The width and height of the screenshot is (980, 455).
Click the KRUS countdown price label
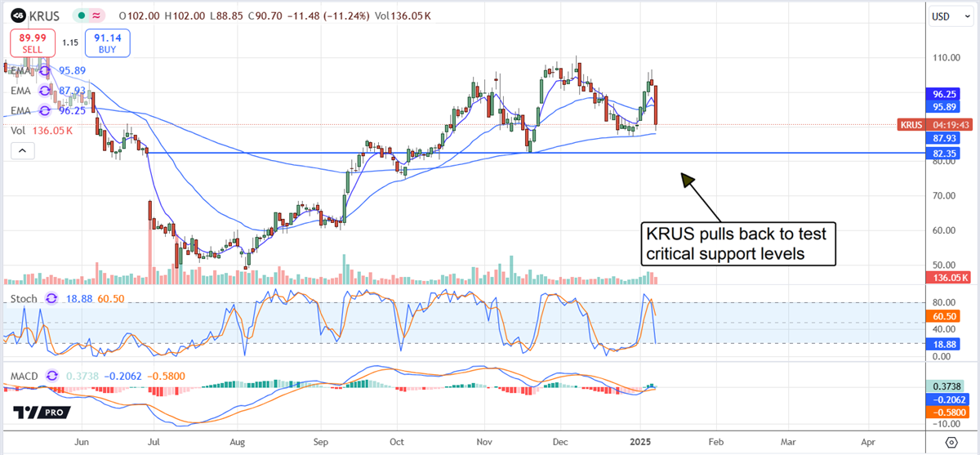[x=933, y=125]
